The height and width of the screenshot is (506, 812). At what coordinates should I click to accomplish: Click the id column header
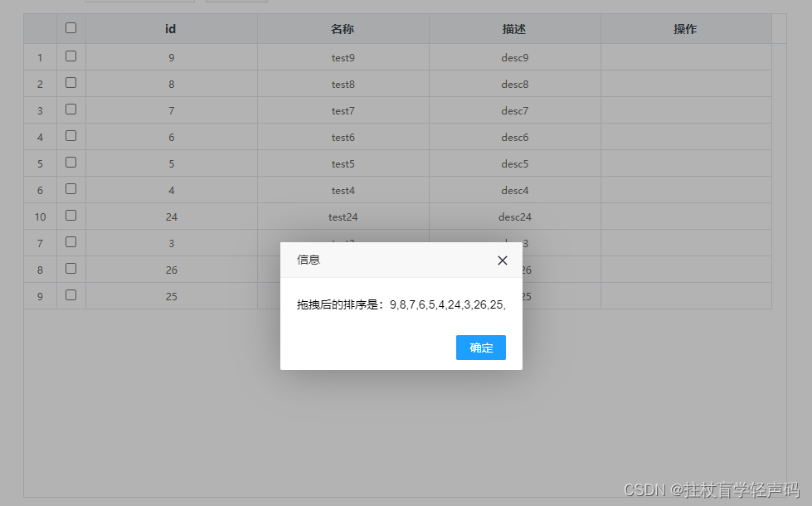pos(171,28)
